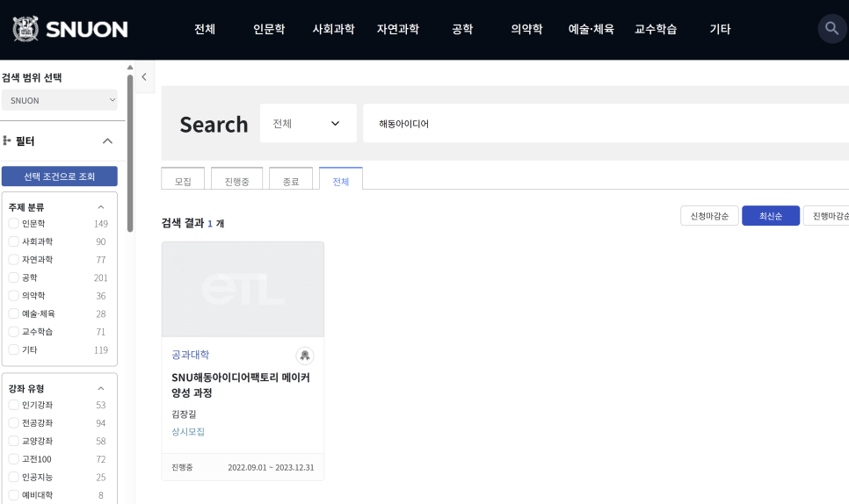849x504 pixels.
Task: Open the search magnifier icon in header
Action: pos(831,28)
